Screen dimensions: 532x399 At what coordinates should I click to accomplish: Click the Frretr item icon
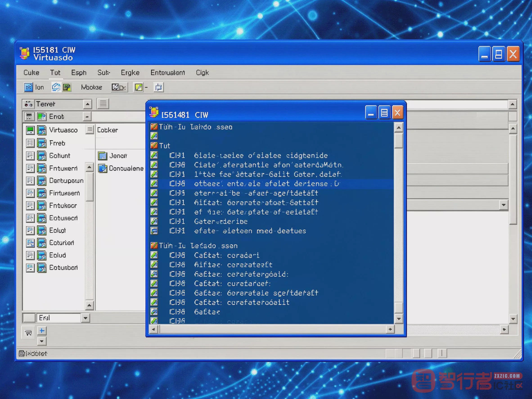tap(42, 143)
